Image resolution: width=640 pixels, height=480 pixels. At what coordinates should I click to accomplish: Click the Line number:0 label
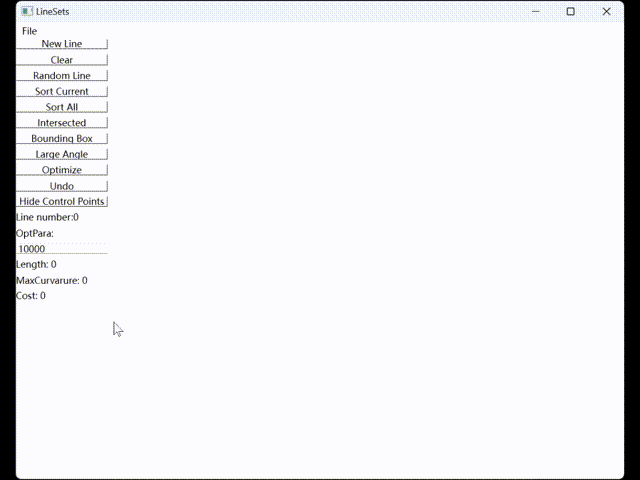point(47,217)
